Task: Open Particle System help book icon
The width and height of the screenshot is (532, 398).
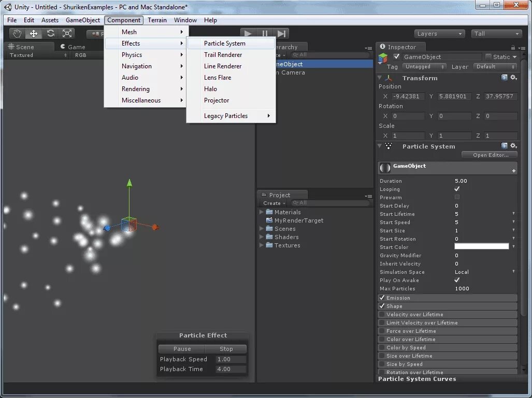Action: tap(504, 146)
